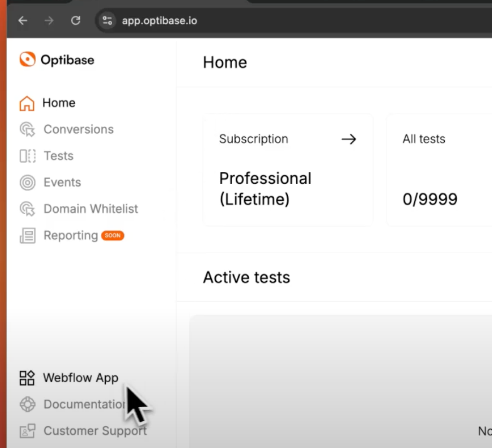492x448 pixels.
Task: Click the Conversions cursor icon
Action: [x=27, y=129]
